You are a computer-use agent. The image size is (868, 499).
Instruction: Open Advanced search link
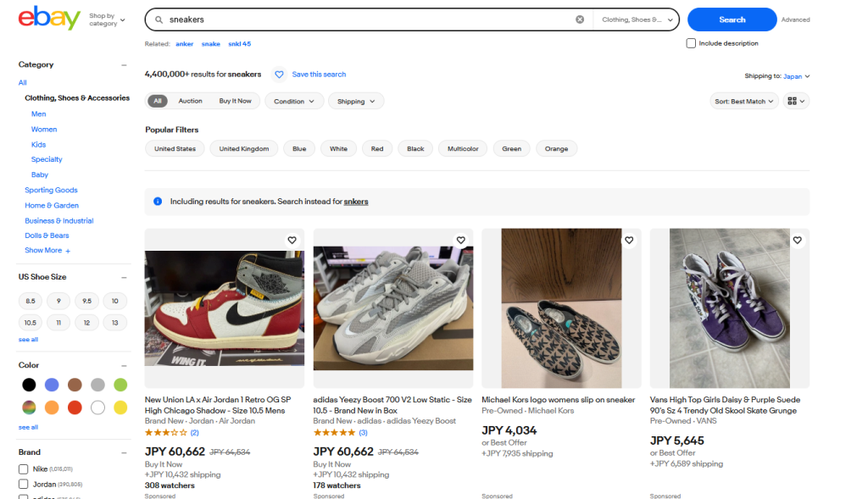tap(795, 19)
